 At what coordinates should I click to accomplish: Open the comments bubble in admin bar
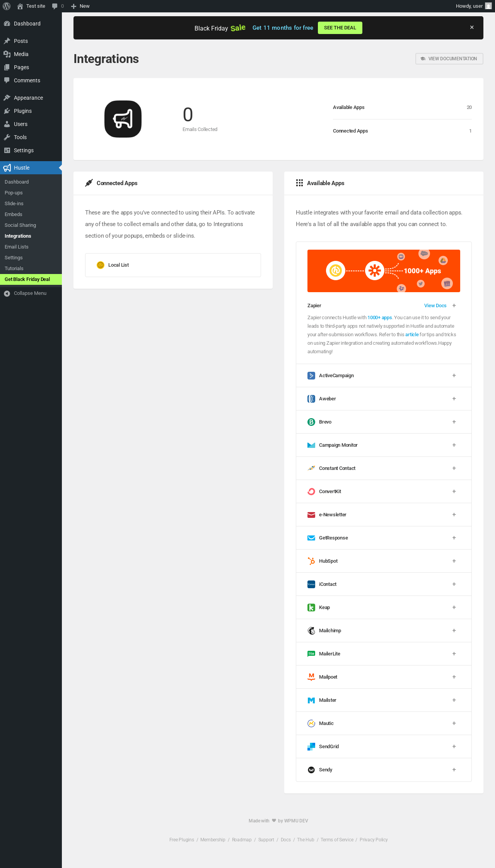(x=58, y=6)
